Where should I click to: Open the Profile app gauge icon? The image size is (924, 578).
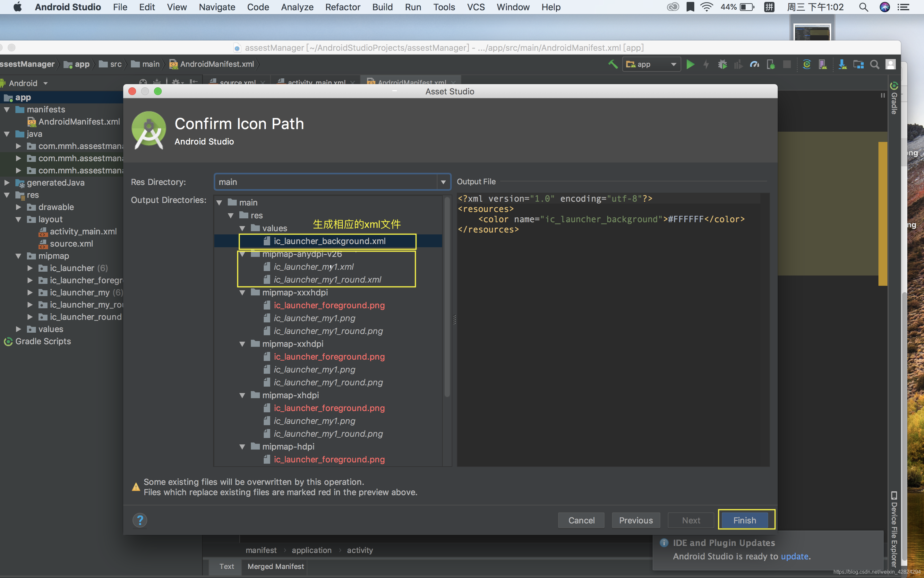coord(755,64)
